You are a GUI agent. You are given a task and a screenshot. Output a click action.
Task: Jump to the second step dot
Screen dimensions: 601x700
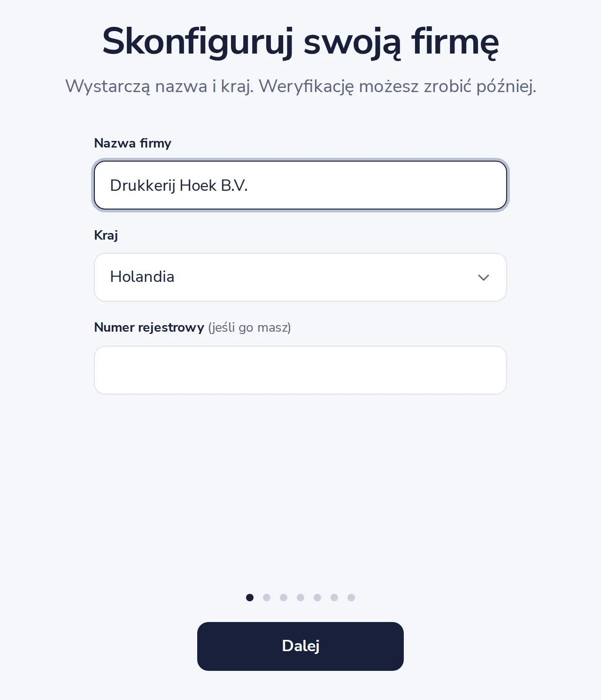[267, 598]
